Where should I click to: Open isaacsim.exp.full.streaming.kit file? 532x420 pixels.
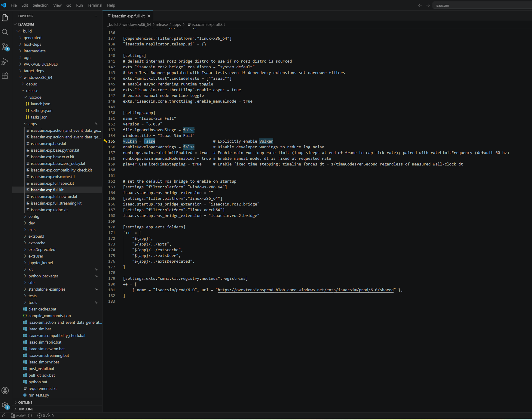pos(56,203)
